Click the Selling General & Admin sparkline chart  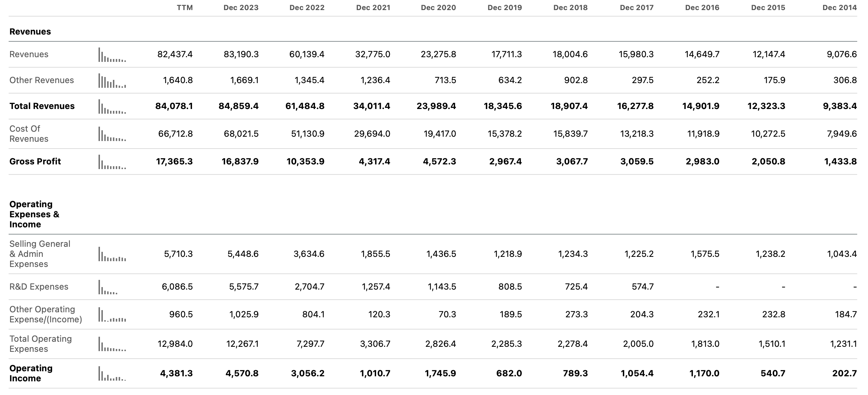tap(111, 254)
